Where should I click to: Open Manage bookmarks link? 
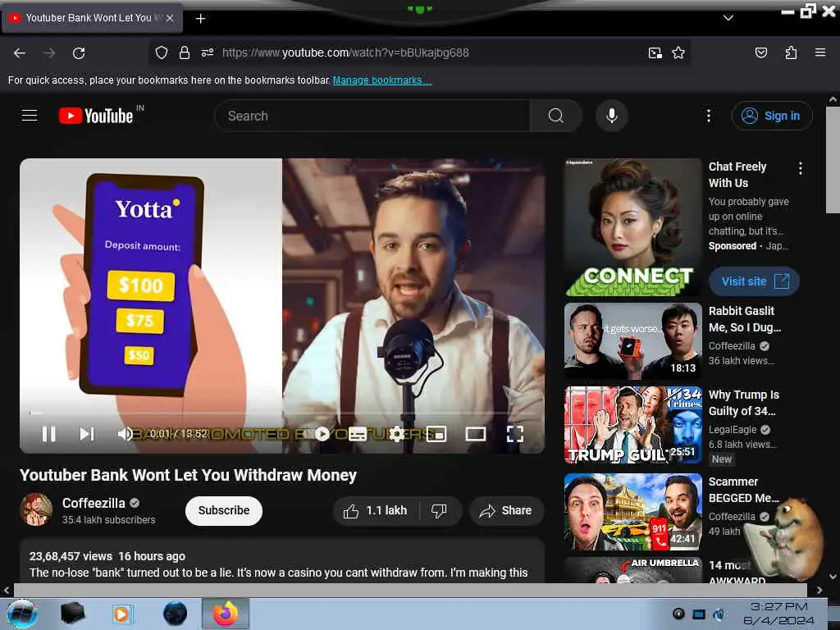(382, 80)
